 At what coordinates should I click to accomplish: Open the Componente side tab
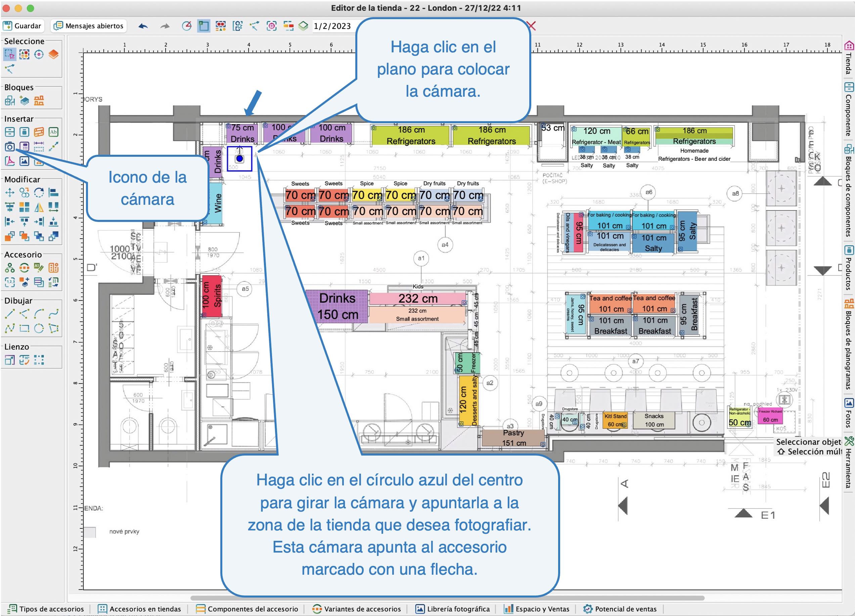pos(849,110)
